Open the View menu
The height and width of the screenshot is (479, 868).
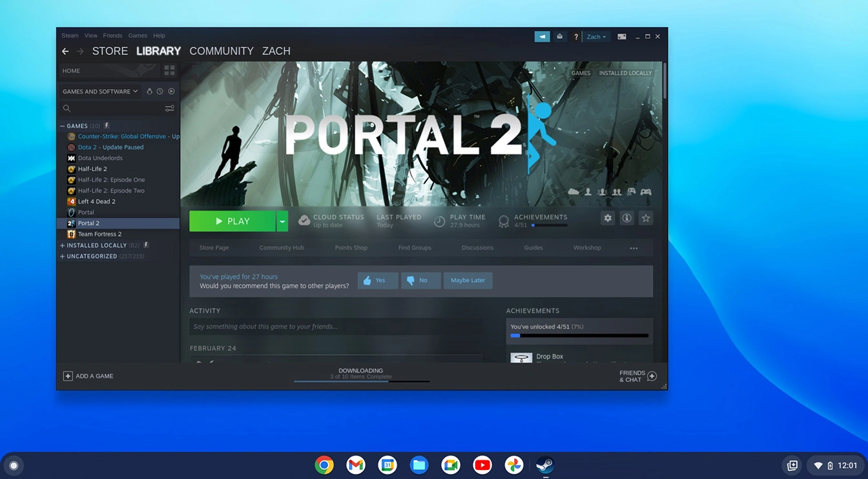pyautogui.click(x=91, y=36)
